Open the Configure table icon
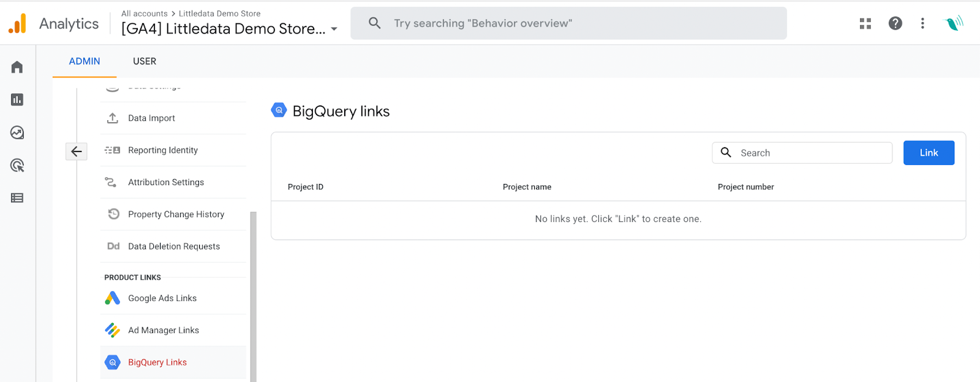980x382 pixels. point(17,197)
